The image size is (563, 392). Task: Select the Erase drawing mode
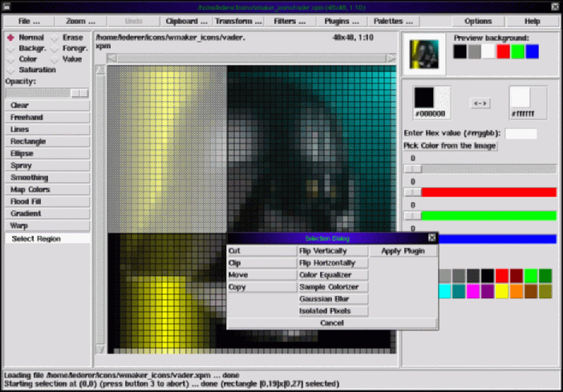tap(68, 38)
